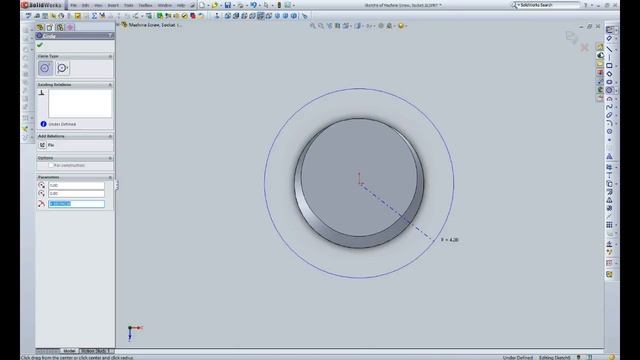Select the Sketch Text tool

[x=609, y=156]
